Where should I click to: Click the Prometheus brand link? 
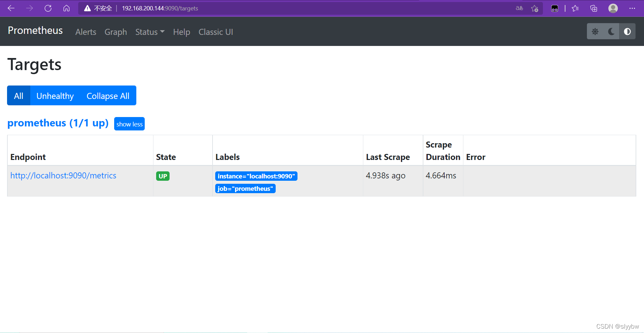[35, 31]
